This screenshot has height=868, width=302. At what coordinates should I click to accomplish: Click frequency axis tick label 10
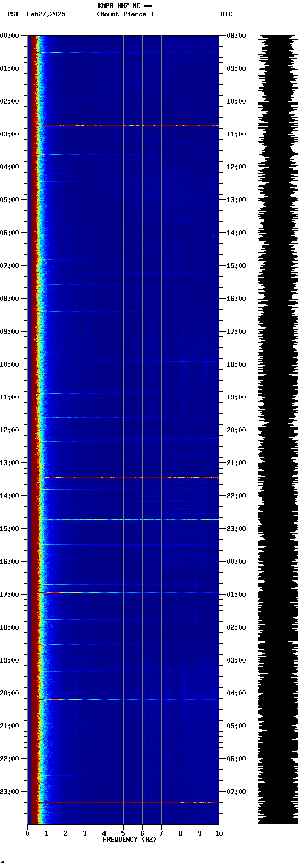coord(219,833)
